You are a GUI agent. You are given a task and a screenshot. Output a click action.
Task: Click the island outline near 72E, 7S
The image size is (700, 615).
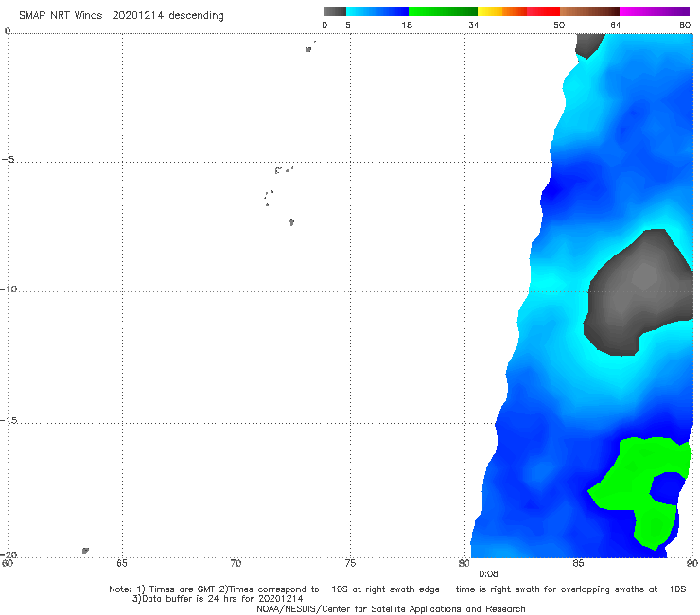pyautogui.click(x=291, y=222)
